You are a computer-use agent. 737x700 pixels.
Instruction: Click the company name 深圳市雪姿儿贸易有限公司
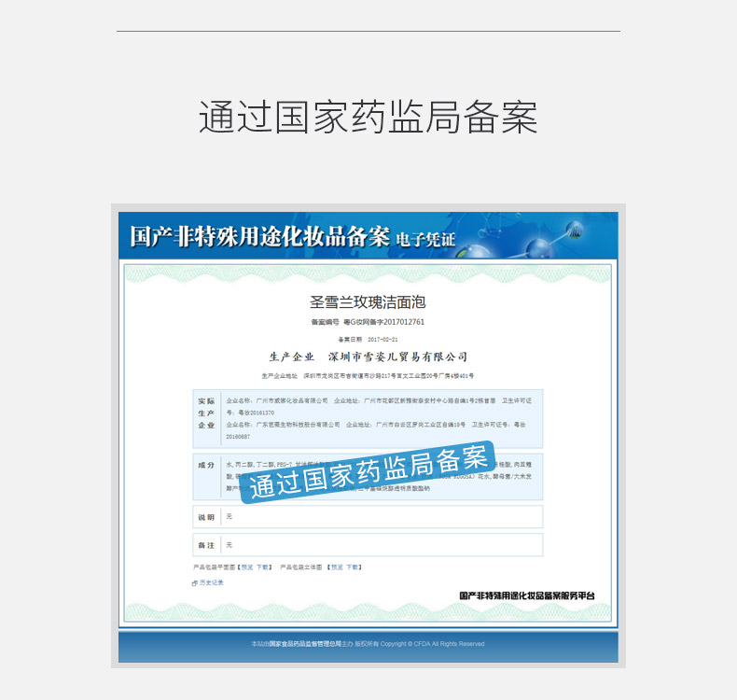[x=397, y=357]
